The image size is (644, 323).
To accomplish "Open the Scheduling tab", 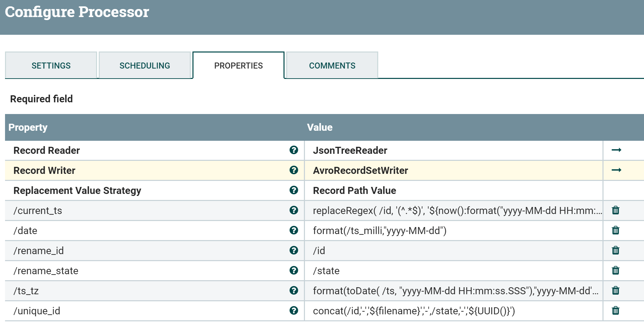I will click(145, 65).
